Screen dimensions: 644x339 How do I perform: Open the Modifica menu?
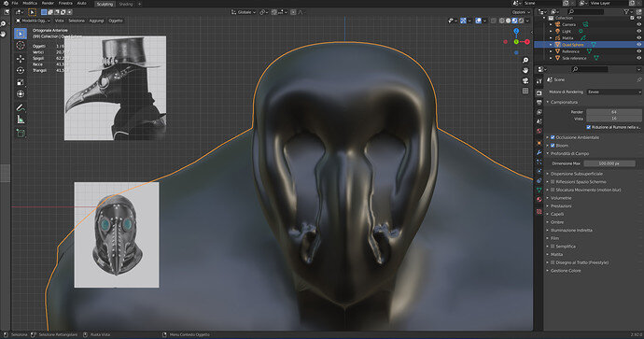30,4
